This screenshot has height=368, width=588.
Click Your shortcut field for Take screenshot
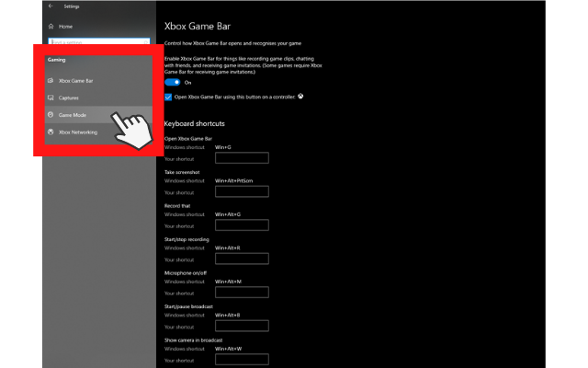[x=242, y=191]
